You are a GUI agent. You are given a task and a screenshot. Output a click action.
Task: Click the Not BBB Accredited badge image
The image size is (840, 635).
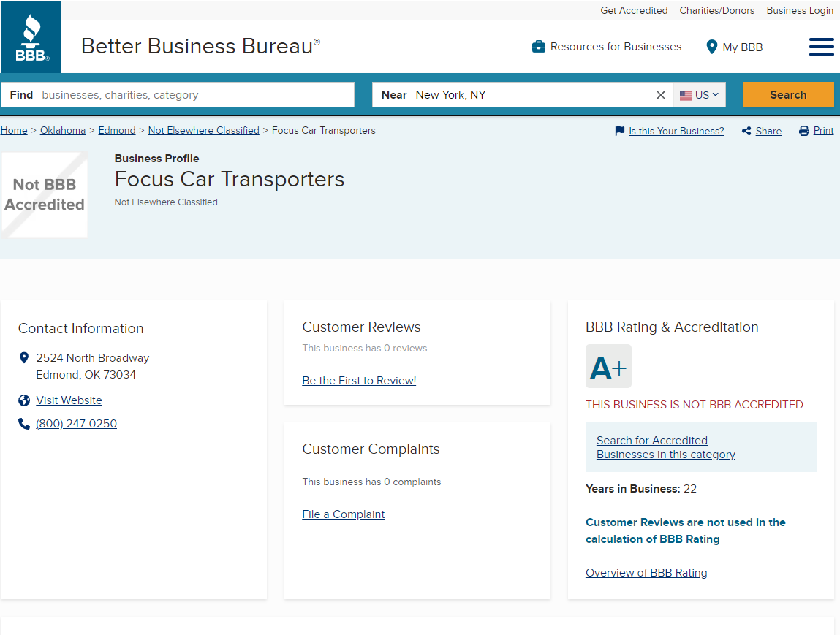(x=45, y=194)
